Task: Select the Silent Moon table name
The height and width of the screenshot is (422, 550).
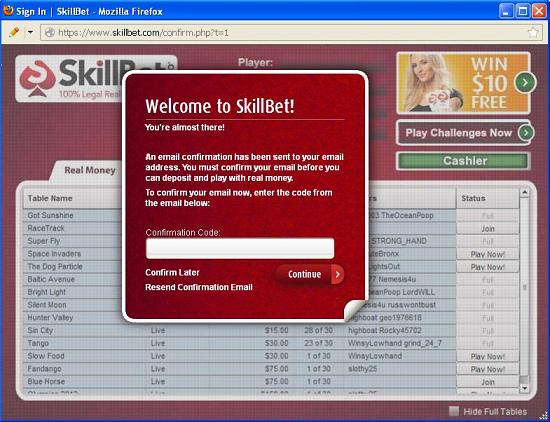Action: click(47, 305)
